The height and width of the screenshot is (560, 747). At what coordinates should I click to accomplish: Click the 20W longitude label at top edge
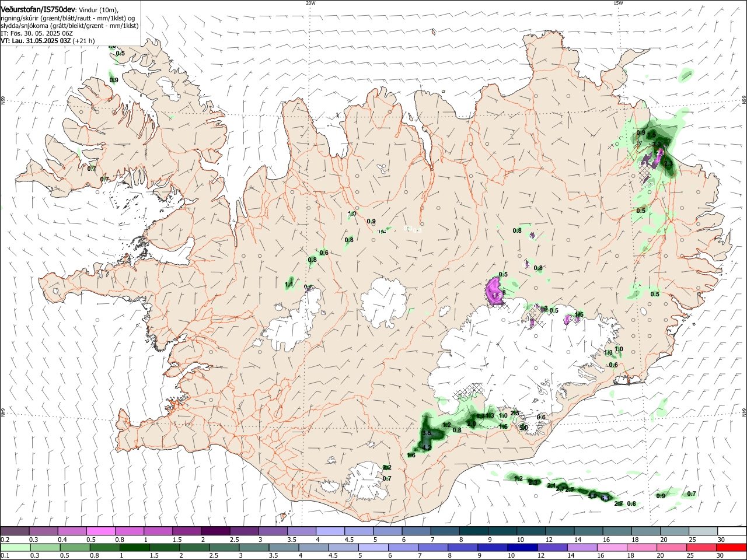click(x=310, y=3)
